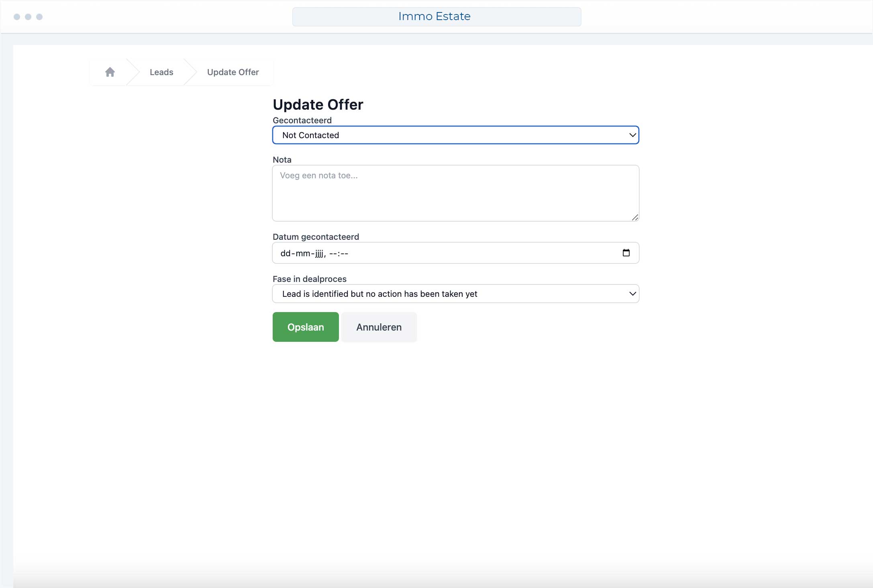The width and height of the screenshot is (873, 588).
Task: Click the Gecontacteerd field label
Action: 302,120
